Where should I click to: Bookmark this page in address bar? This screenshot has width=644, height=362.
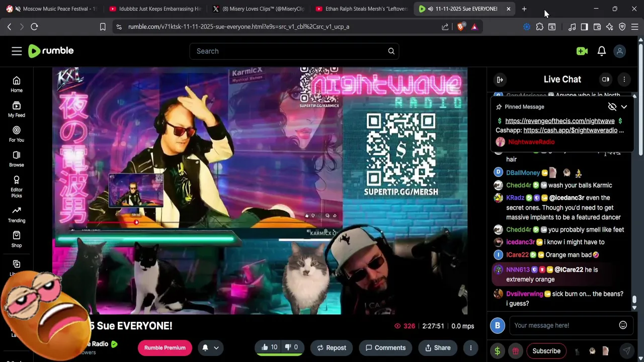tap(103, 27)
